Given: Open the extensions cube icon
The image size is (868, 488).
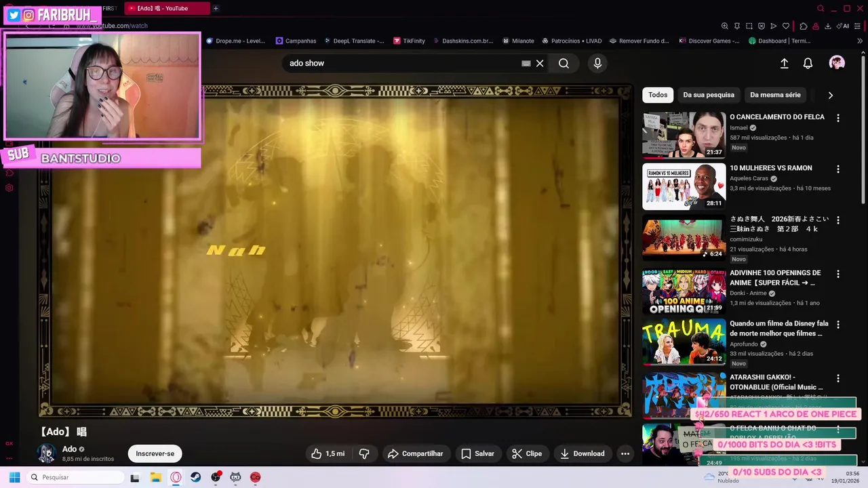Looking at the screenshot, I should 804,26.
